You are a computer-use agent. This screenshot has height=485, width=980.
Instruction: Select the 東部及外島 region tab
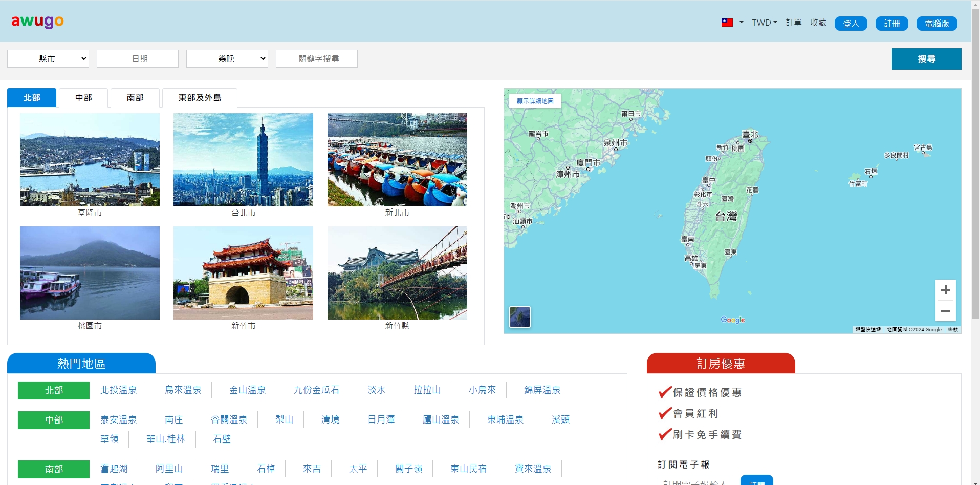click(x=200, y=98)
